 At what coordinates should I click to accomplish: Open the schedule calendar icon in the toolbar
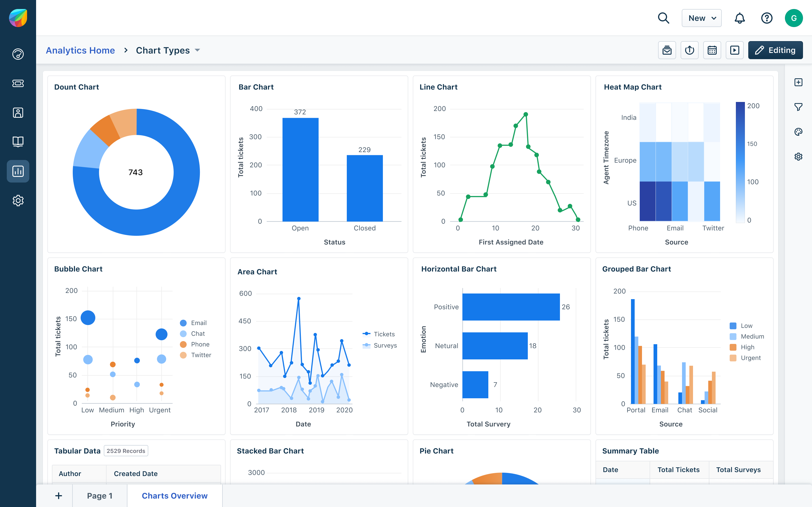(712, 50)
